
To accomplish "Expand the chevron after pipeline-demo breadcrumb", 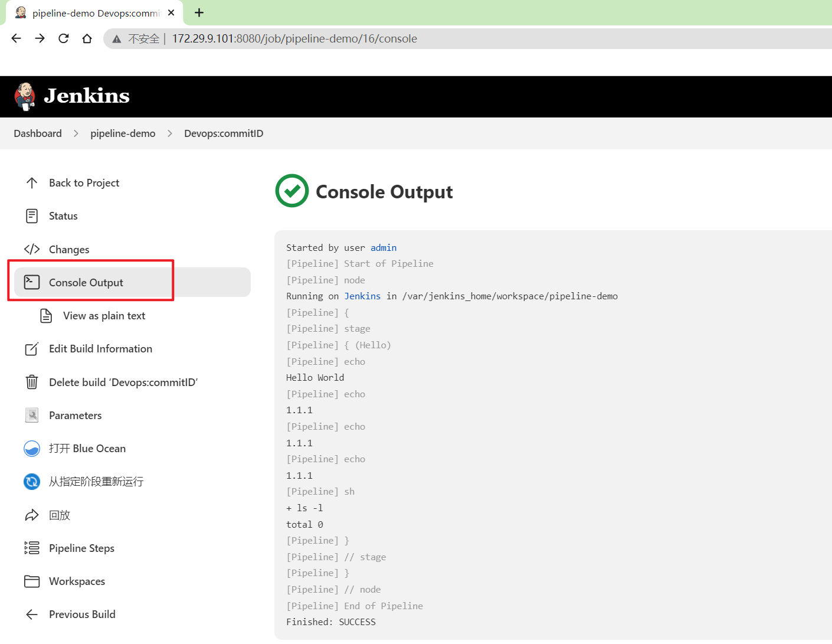I will 170,133.
